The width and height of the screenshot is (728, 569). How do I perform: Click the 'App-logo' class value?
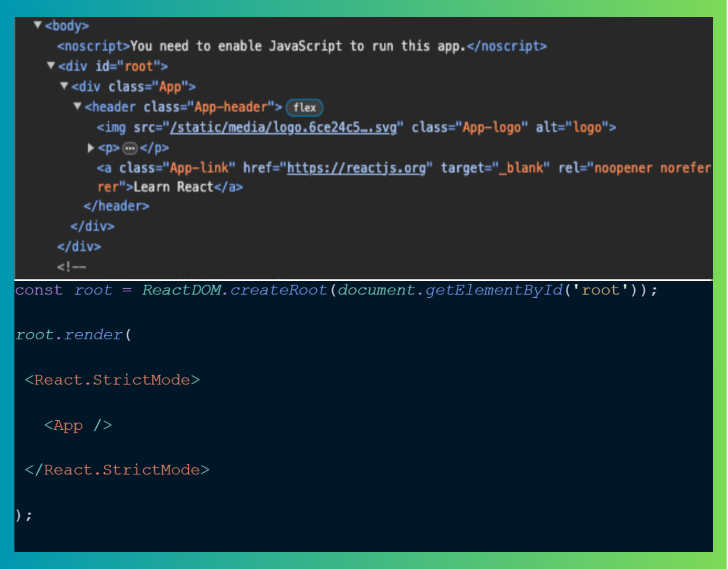pyautogui.click(x=491, y=127)
